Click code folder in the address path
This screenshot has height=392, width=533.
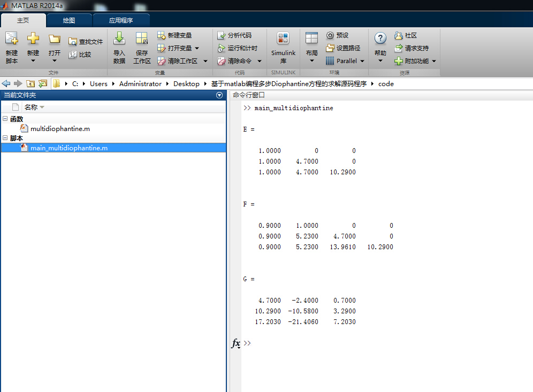(386, 84)
